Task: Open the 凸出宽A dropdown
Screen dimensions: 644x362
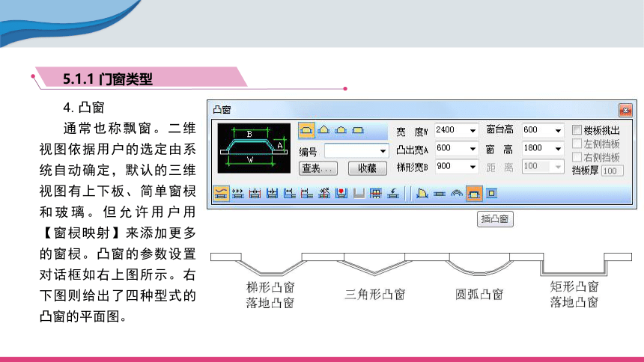Action: pos(473,149)
